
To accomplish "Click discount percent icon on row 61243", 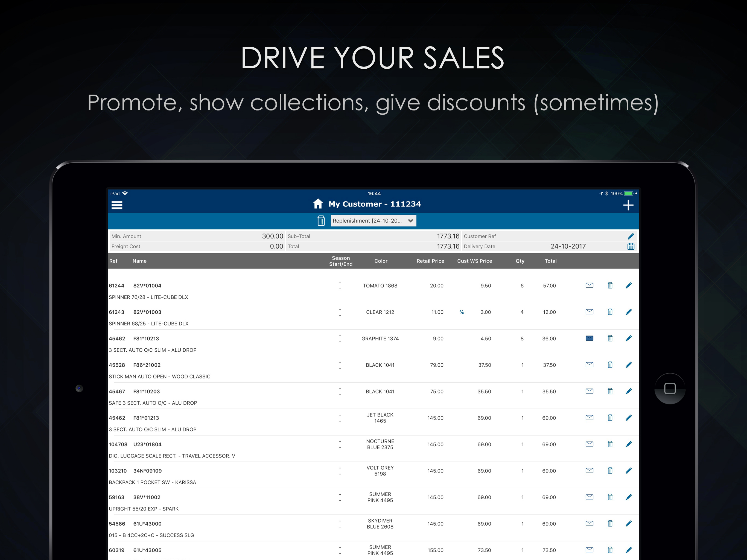I will tap(462, 312).
